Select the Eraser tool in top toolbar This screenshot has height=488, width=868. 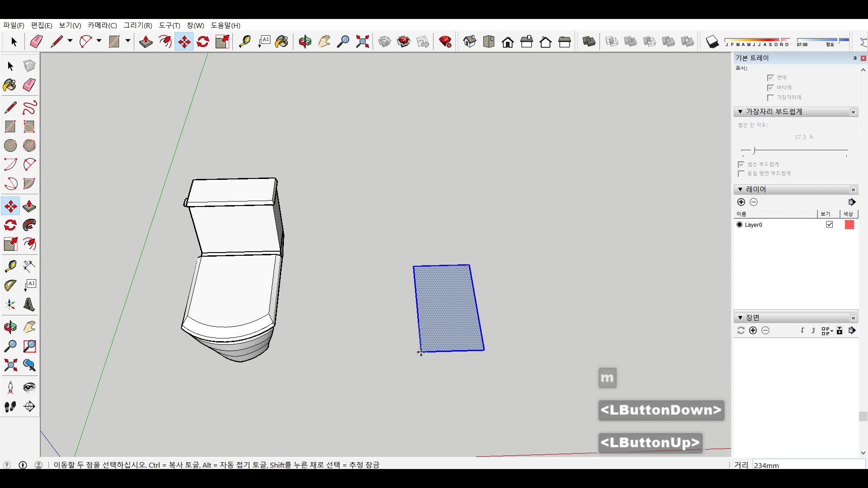pos(36,42)
